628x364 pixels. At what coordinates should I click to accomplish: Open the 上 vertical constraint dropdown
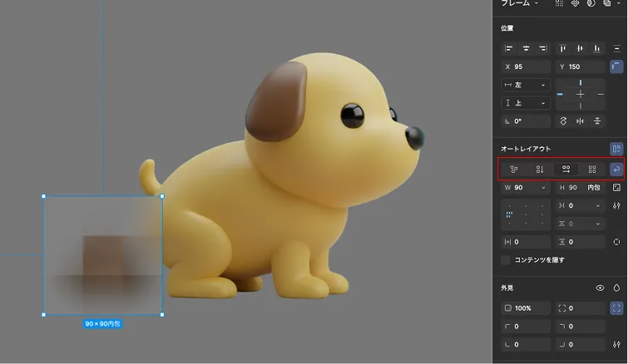pos(526,103)
